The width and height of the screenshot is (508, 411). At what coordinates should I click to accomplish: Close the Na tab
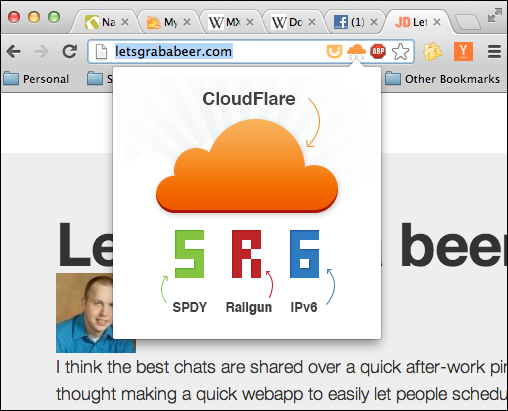pyautogui.click(x=125, y=22)
